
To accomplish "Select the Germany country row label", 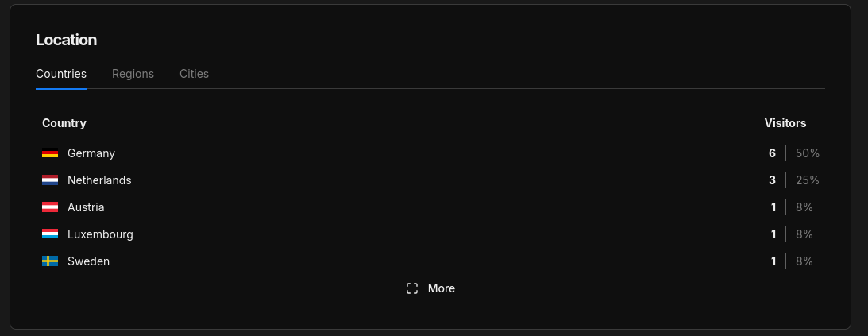I will click(x=91, y=153).
